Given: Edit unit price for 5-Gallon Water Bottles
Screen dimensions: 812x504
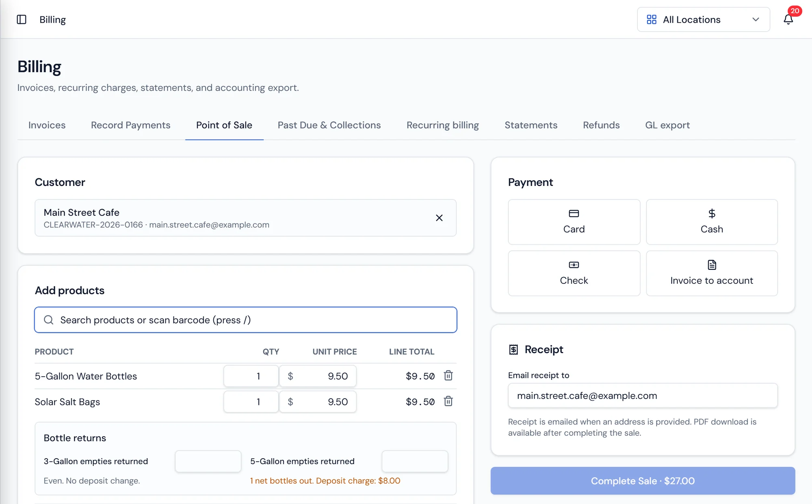Looking at the screenshot, I should click(317, 376).
